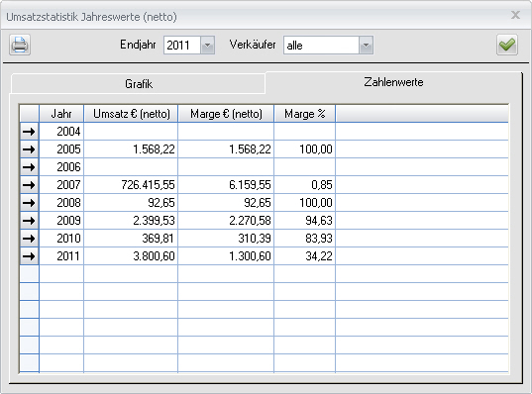Click the arrow icon for year 2007
The width and height of the screenshot is (532, 394).
coord(29,185)
